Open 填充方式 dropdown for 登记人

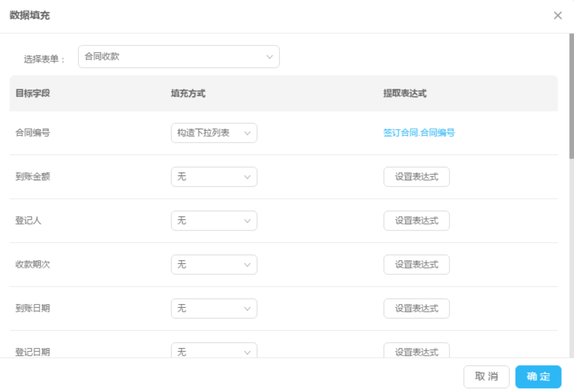pyautogui.click(x=214, y=221)
